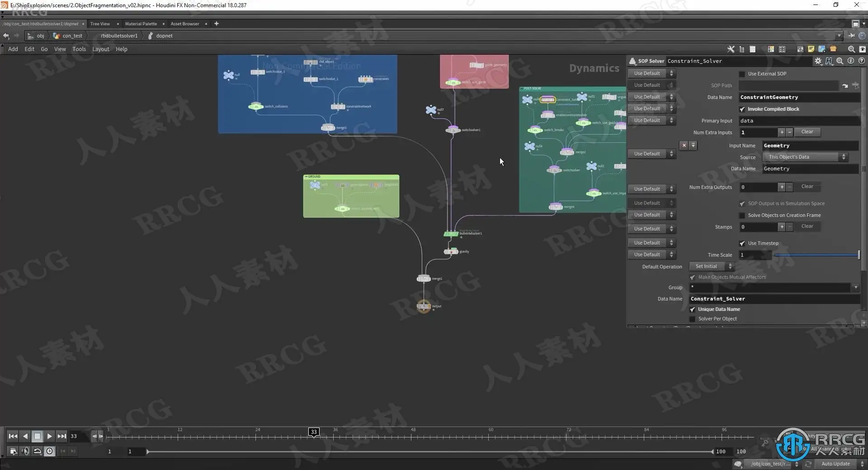Image resolution: width=868 pixels, height=470 pixels.
Task: Open the global animation options playbar icon
Action: tap(14, 451)
